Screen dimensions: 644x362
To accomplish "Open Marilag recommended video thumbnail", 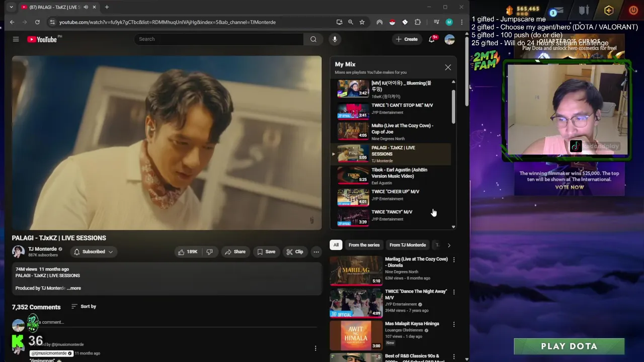I will 356,270.
